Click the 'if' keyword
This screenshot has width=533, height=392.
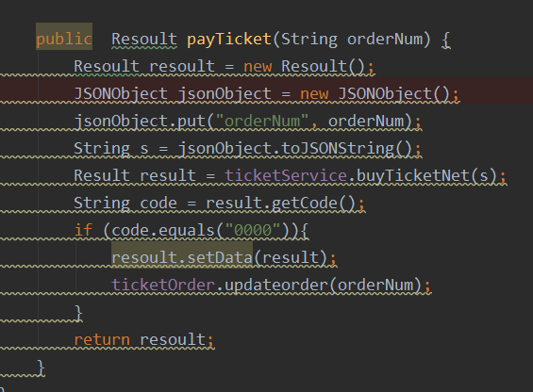(83, 230)
